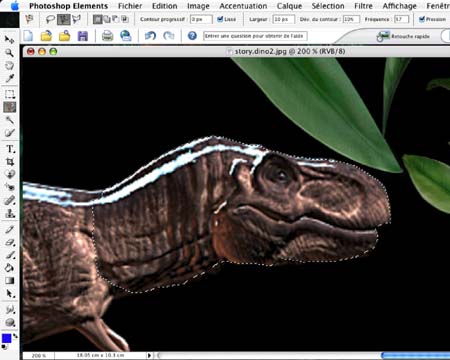Swap foreground and background colors arrow
450x360 pixels.
coord(15,336)
